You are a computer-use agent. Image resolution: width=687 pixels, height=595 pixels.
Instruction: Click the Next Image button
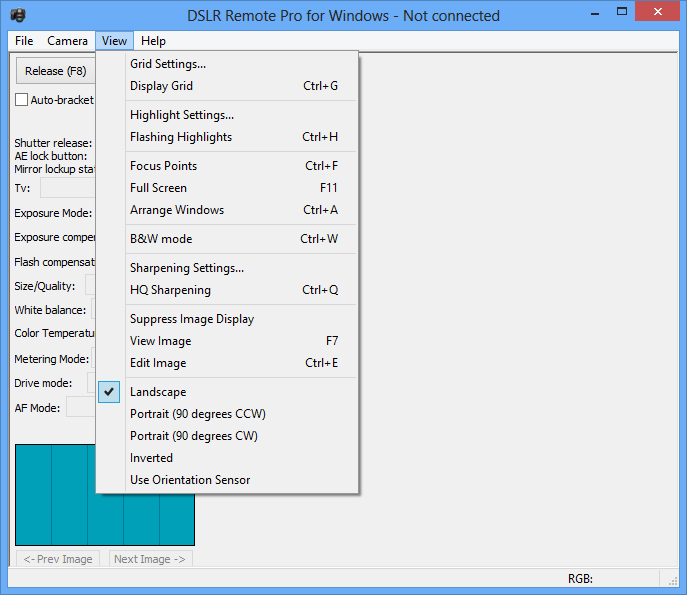click(150, 559)
